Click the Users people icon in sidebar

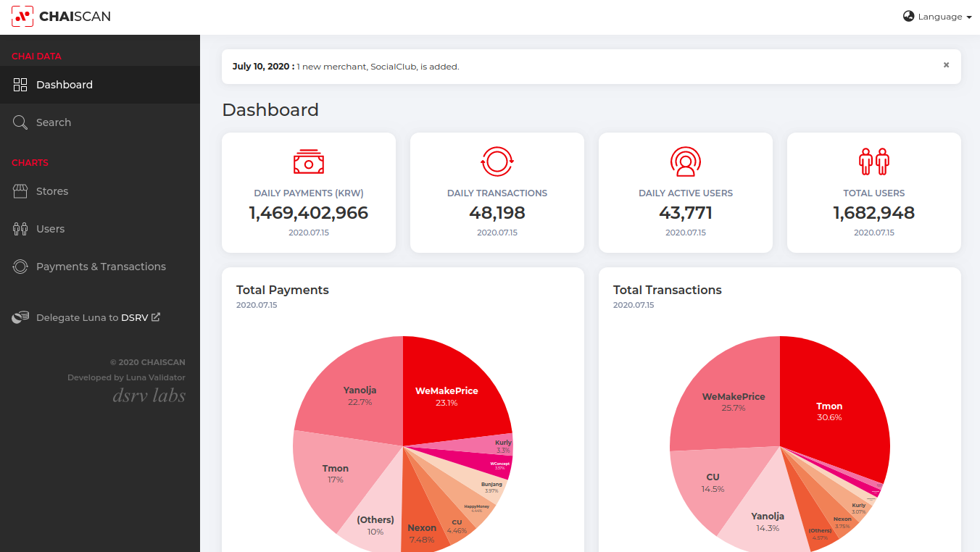(20, 228)
